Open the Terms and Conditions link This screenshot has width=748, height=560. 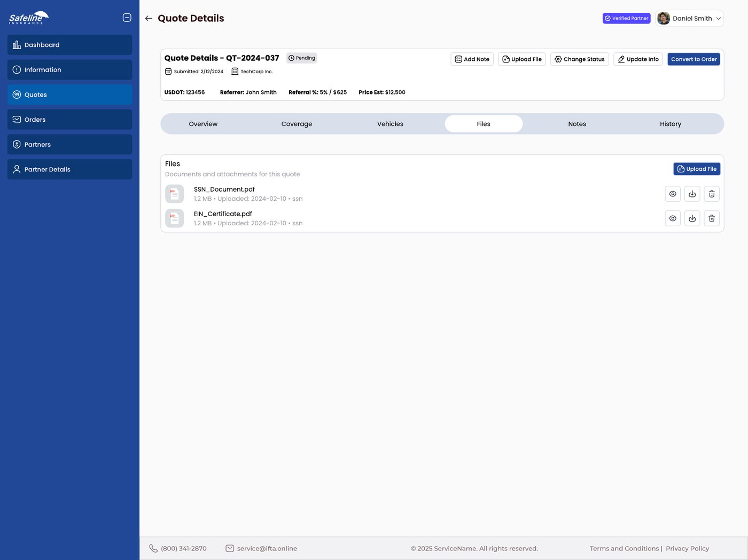624,548
